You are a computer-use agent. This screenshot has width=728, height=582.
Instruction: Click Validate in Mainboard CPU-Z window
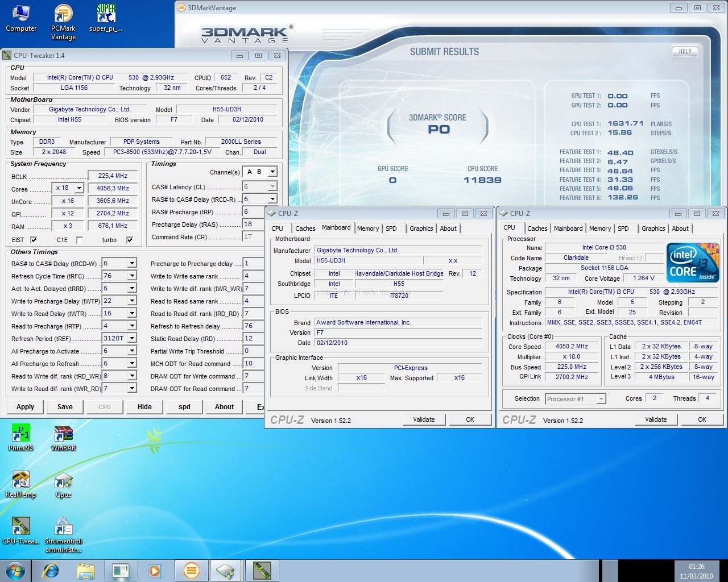[424, 419]
